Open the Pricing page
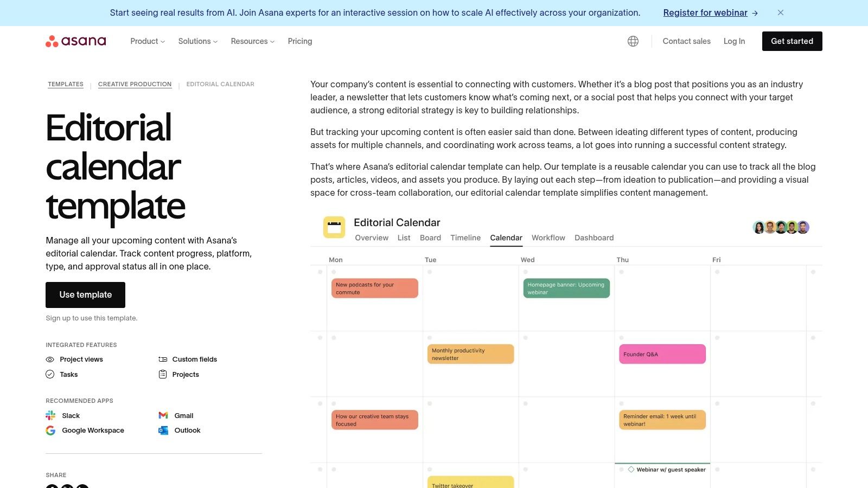The image size is (868, 488). tap(300, 41)
